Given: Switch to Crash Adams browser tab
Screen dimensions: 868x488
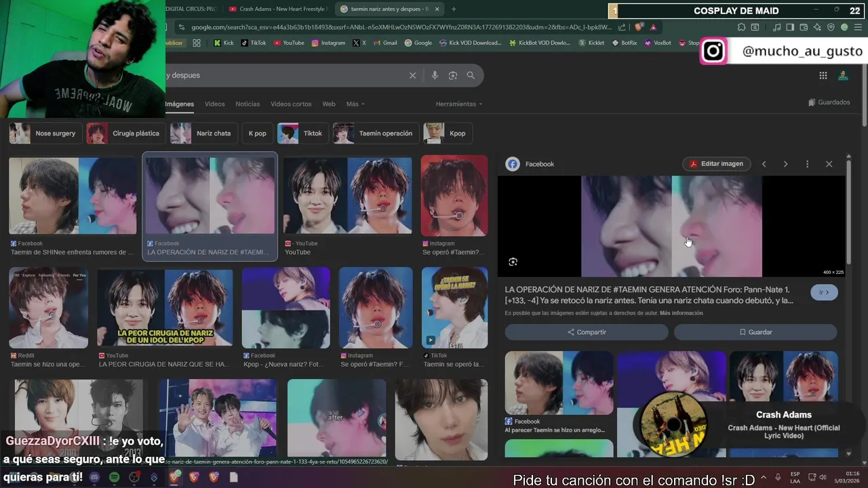Looking at the screenshot, I should tap(278, 9).
